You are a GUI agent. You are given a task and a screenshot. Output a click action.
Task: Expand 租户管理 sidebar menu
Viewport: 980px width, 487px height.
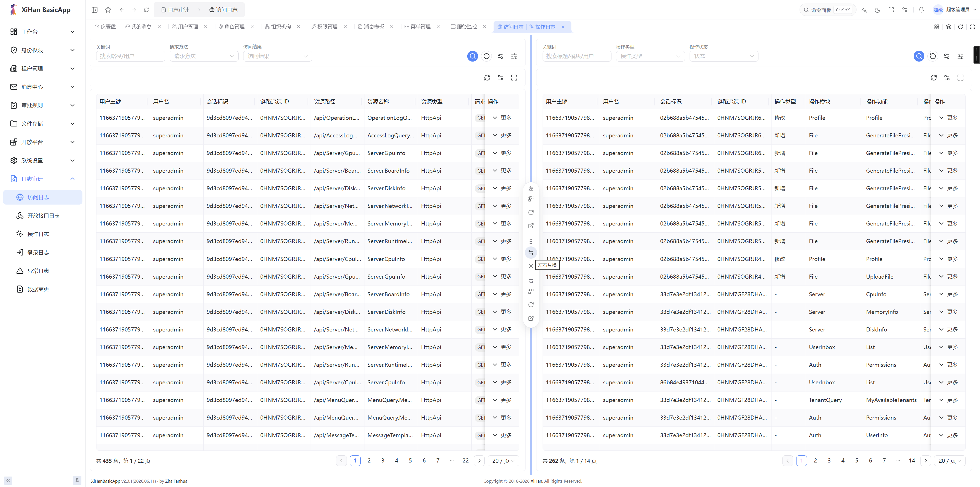43,68
